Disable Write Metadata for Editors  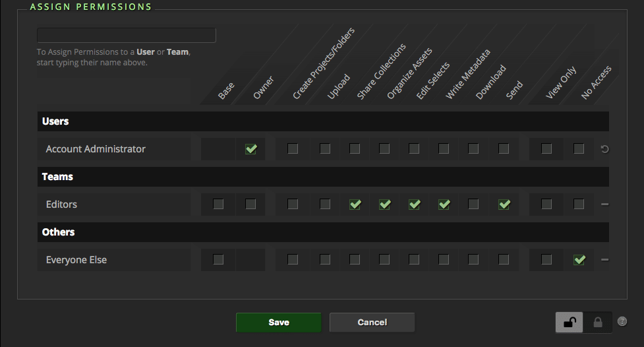(x=444, y=205)
